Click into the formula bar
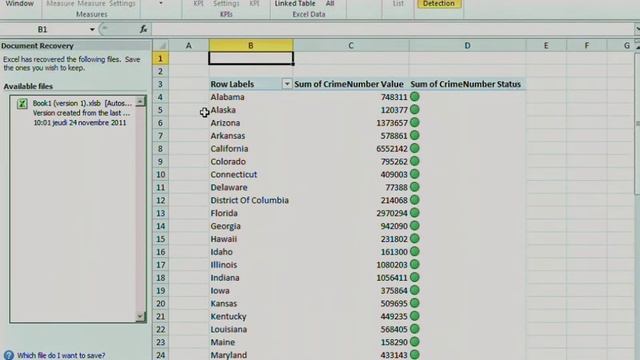This screenshot has height=360, width=640. (392, 29)
